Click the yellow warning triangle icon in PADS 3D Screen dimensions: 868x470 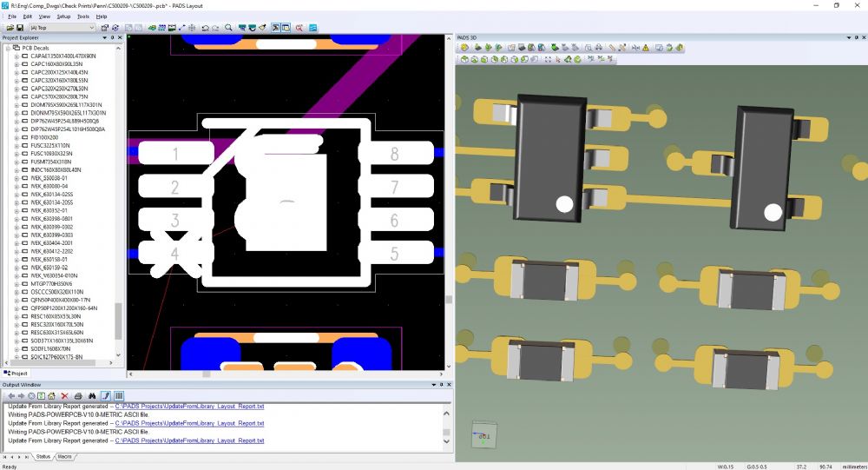click(646, 48)
